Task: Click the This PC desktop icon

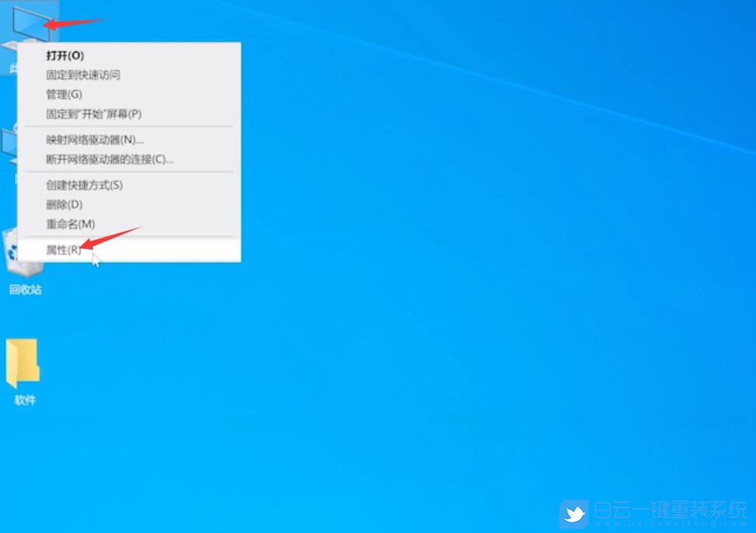Action: [x=27, y=23]
